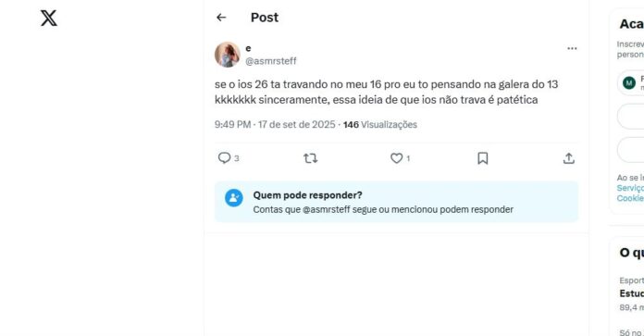Click the 'Quem pode responder?' info box

click(x=396, y=202)
